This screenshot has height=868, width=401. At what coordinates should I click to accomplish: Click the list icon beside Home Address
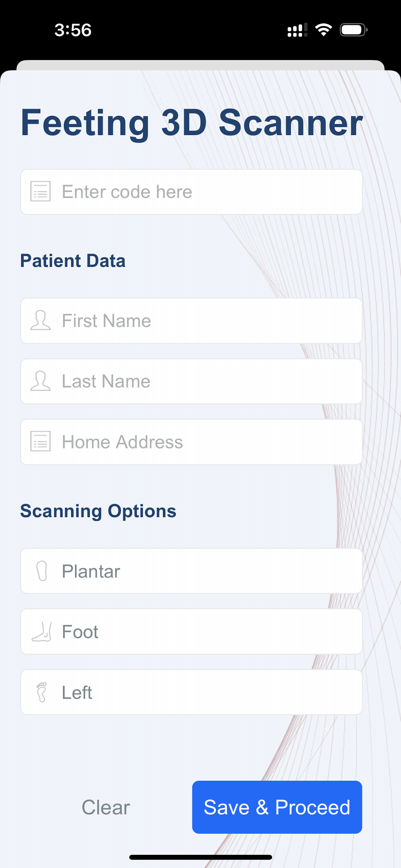[40, 441]
